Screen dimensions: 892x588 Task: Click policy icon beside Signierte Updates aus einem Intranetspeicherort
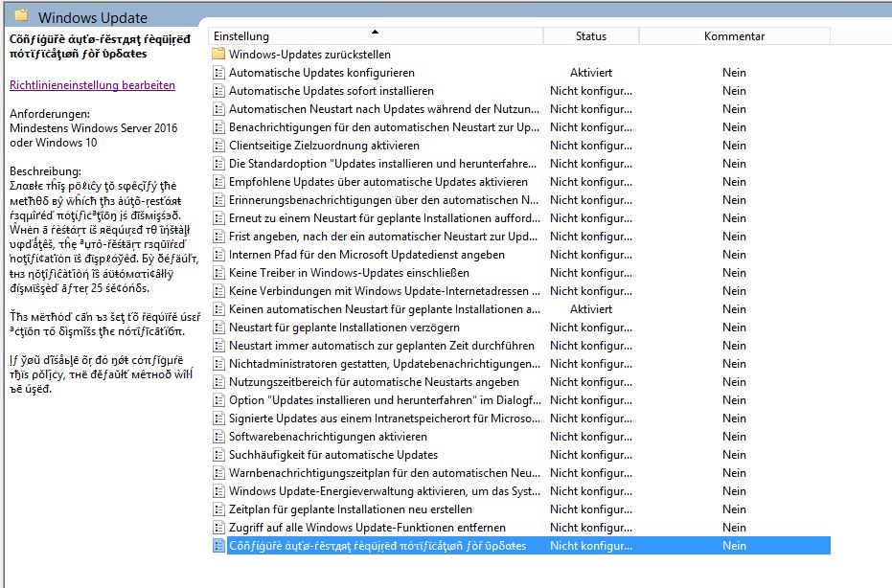click(218, 418)
